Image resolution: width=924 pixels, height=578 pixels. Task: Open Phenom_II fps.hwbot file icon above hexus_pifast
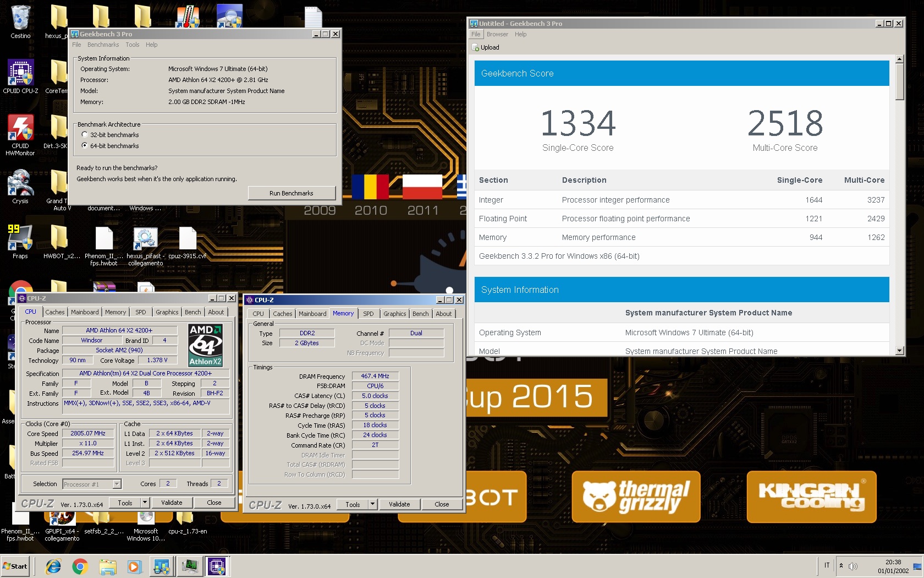click(104, 245)
